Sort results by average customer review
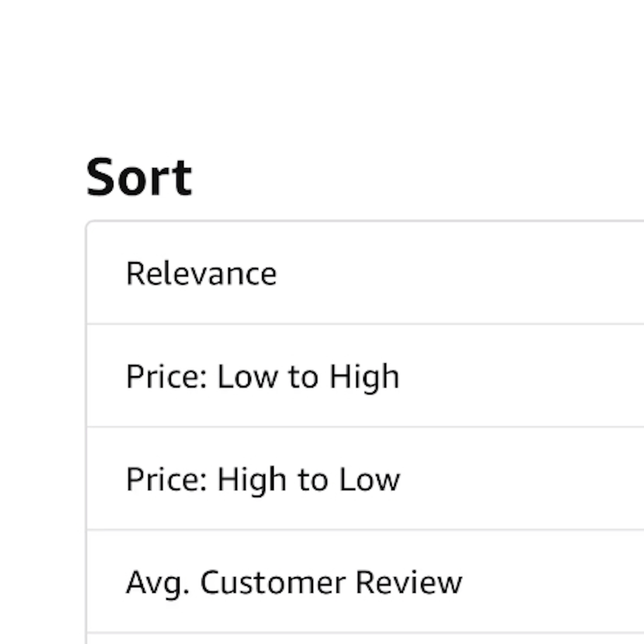 [294, 582]
